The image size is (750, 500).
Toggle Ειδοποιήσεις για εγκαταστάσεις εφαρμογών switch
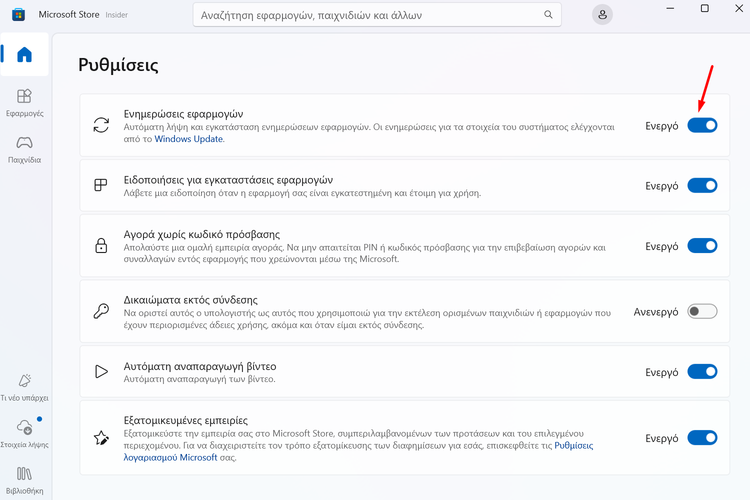(702, 185)
